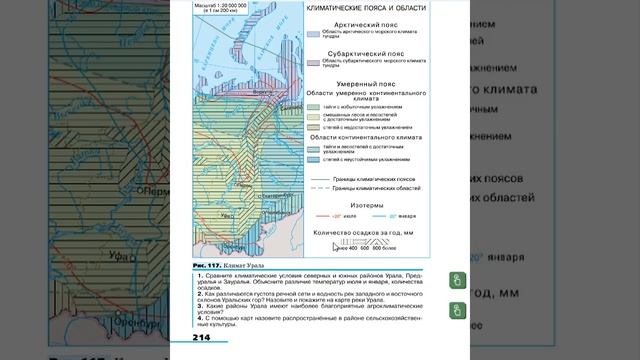Click the swatch for steppes with unstable moisture
The image size is (640, 360).
point(313,160)
